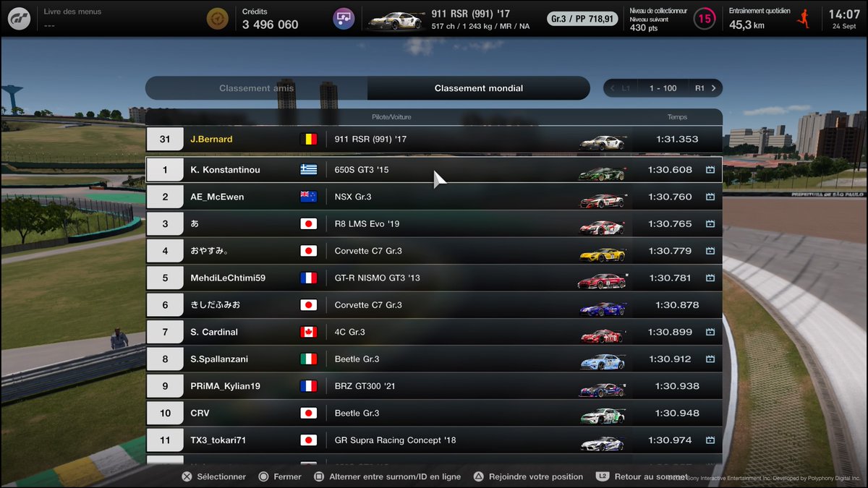Switch to Classement mondial tab
The height and width of the screenshot is (488, 868).
tap(479, 88)
